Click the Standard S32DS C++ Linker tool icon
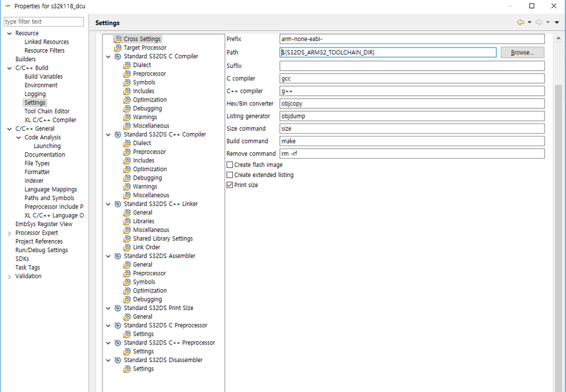Screen dimensions: 566x392 [118, 204]
